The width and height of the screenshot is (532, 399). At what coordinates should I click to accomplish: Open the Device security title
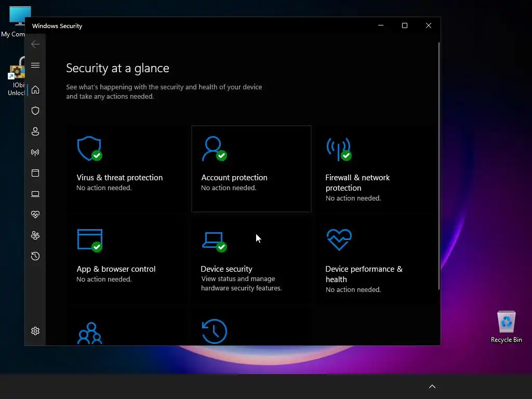[x=227, y=269]
